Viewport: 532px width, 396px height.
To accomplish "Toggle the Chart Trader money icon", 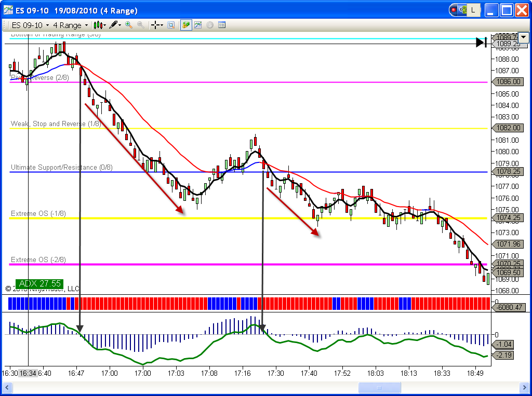I will [x=186, y=25].
